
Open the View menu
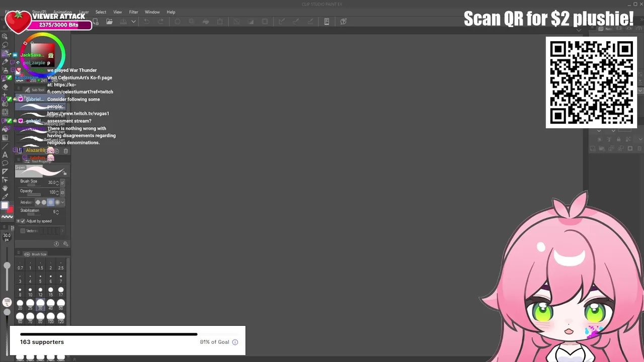[x=117, y=12]
